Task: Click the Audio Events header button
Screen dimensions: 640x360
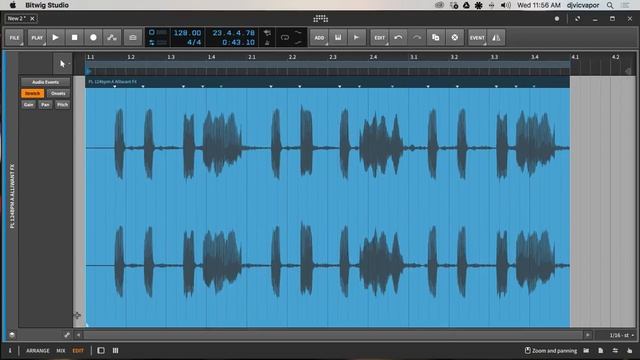Action: 45,82
